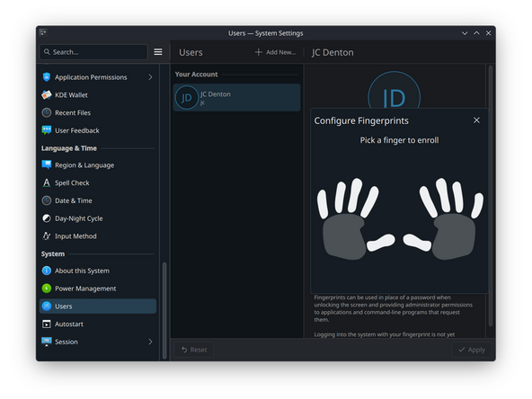Click the Autostart icon
The width and height of the screenshot is (532, 399).
tap(47, 324)
